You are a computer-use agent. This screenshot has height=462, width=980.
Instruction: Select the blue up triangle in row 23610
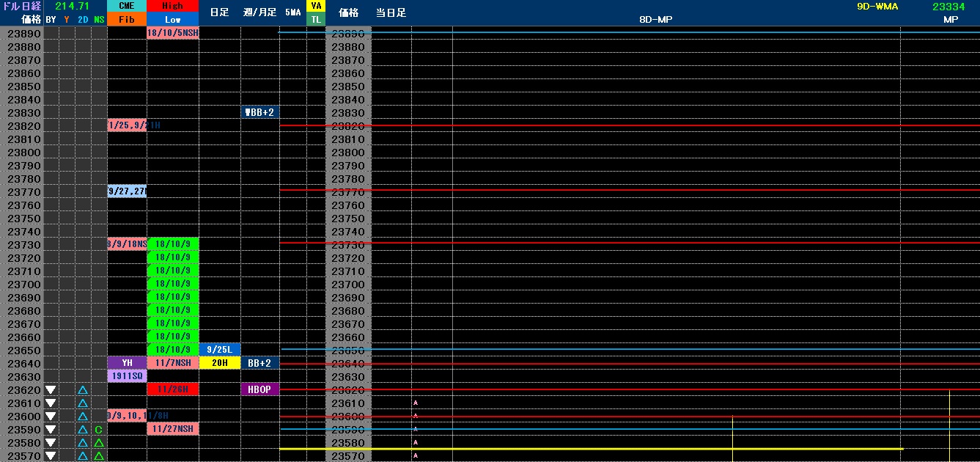click(x=83, y=403)
